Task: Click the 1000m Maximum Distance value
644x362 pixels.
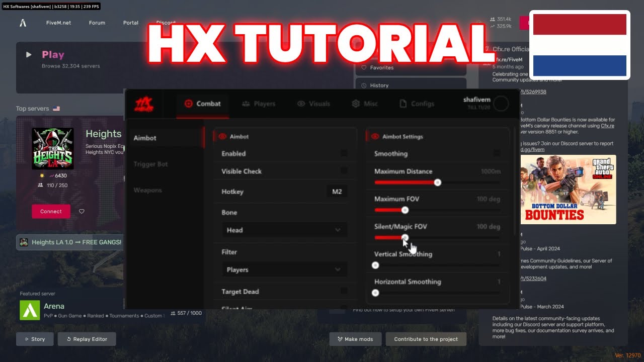Action: coord(491,171)
